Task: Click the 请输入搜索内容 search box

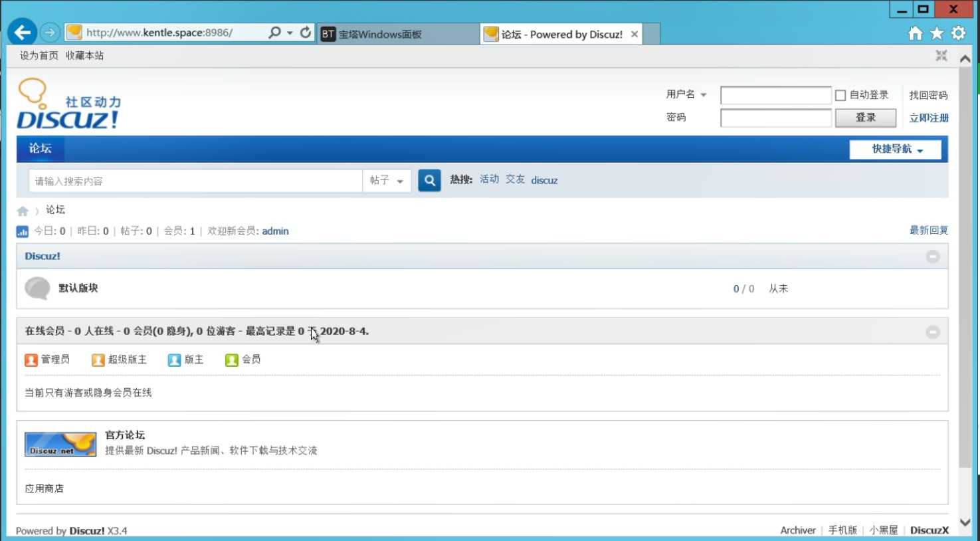Action: coord(195,181)
